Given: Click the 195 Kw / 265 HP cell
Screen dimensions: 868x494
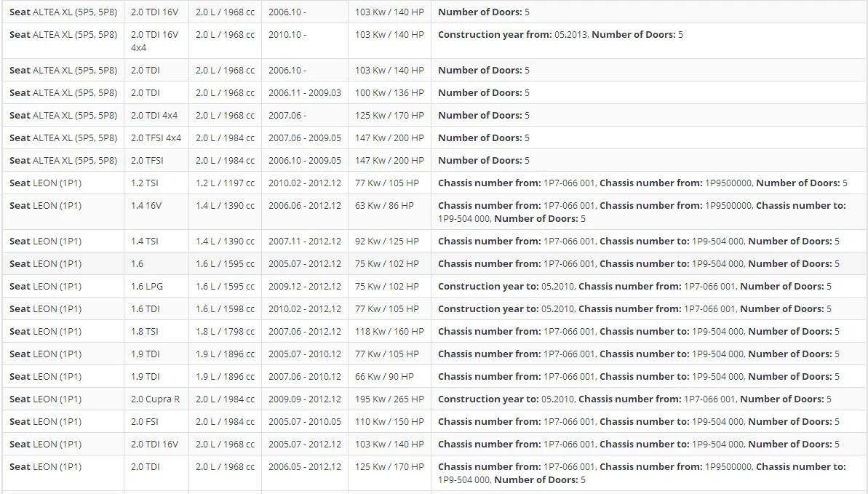Looking at the screenshot, I should 389,399.
